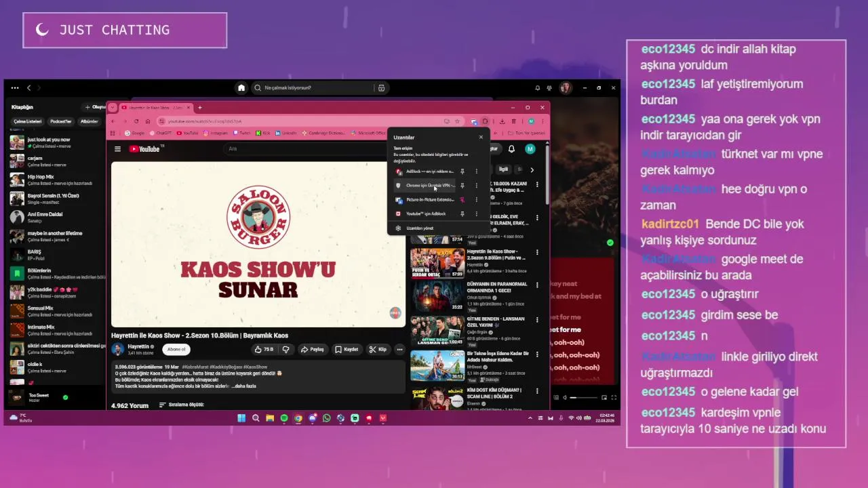Expand the description with "...daha fazla"
This screenshot has height=488, width=868.
pyautogui.click(x=244, y=386)
